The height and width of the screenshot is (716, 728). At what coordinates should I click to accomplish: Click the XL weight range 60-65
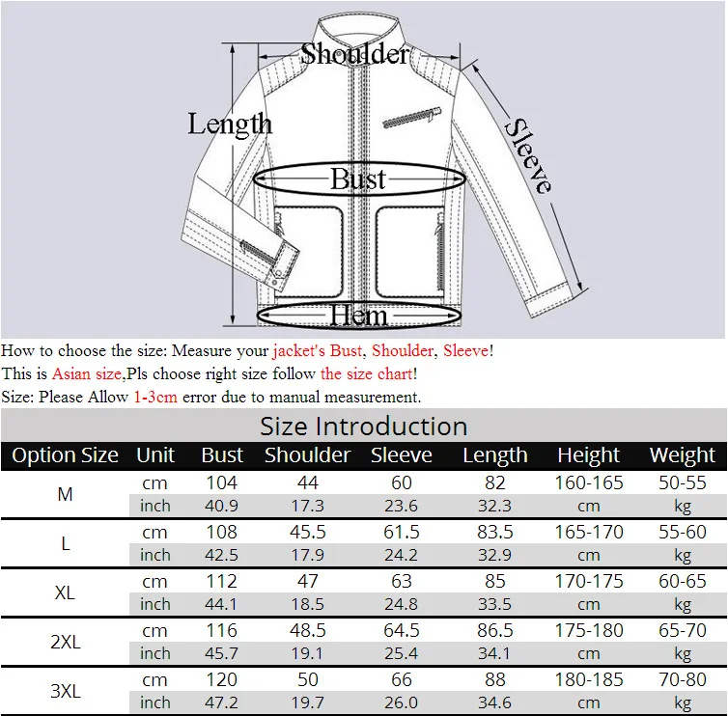pos(682,581)
